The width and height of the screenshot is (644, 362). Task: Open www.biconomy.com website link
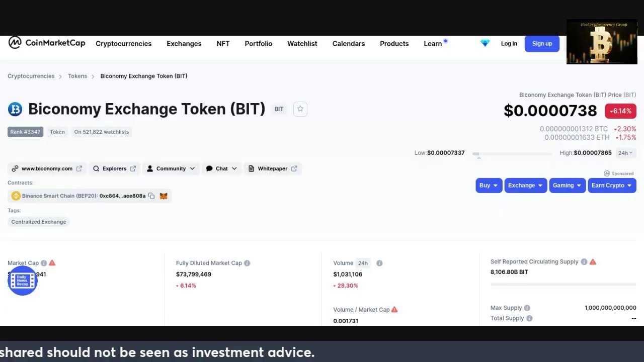click(47, 169)
